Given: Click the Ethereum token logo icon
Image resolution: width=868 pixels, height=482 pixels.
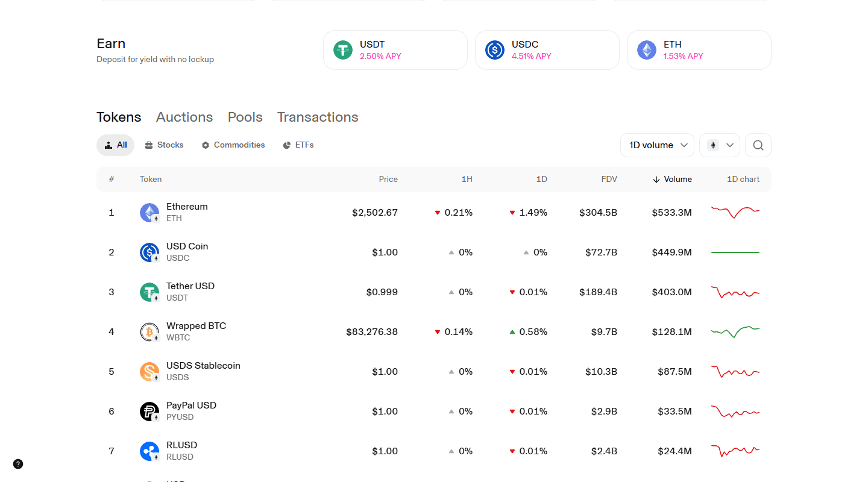Looking at the screenshot, I should pyautogui.click(x=149, y=213).
